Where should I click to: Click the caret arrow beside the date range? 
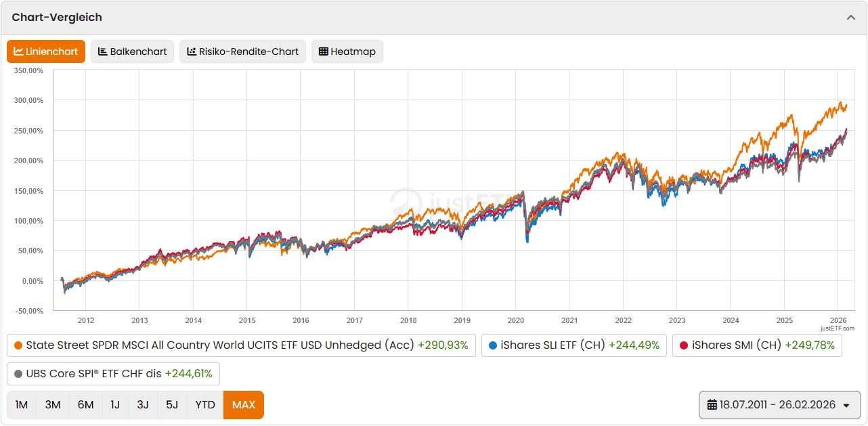(x=846, y=406)
